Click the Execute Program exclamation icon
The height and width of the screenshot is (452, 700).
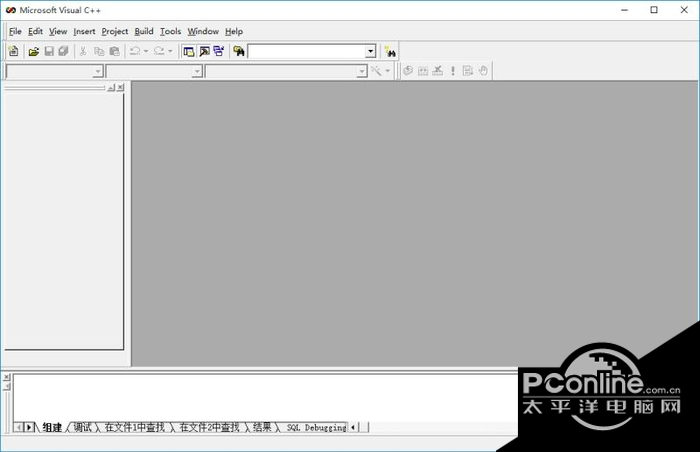[453, 71]
